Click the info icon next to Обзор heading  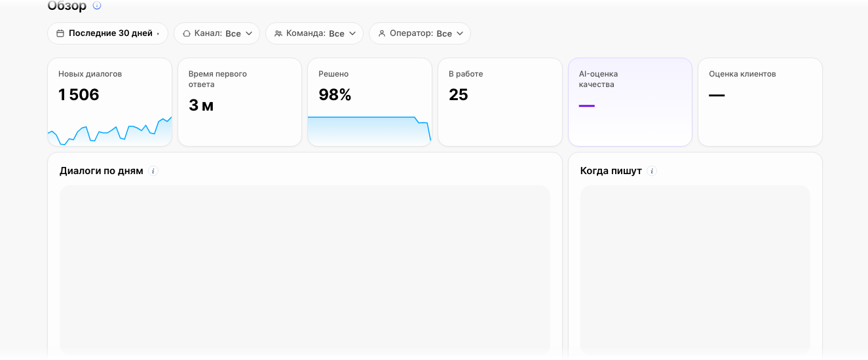click(97, 5)
